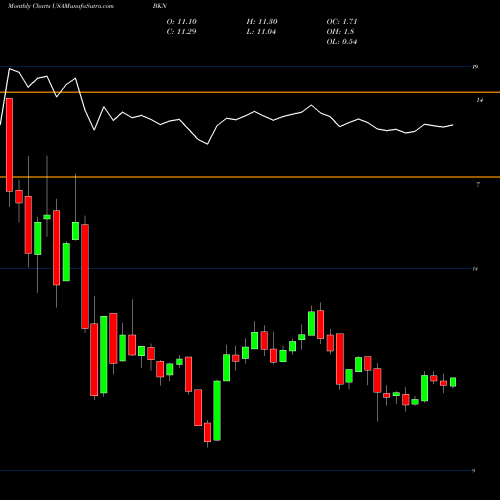The height and width of the screenshot is (500, 500).
Task: Click the 'OL: 0.54' statistic
Action: [x=342, y=42]
